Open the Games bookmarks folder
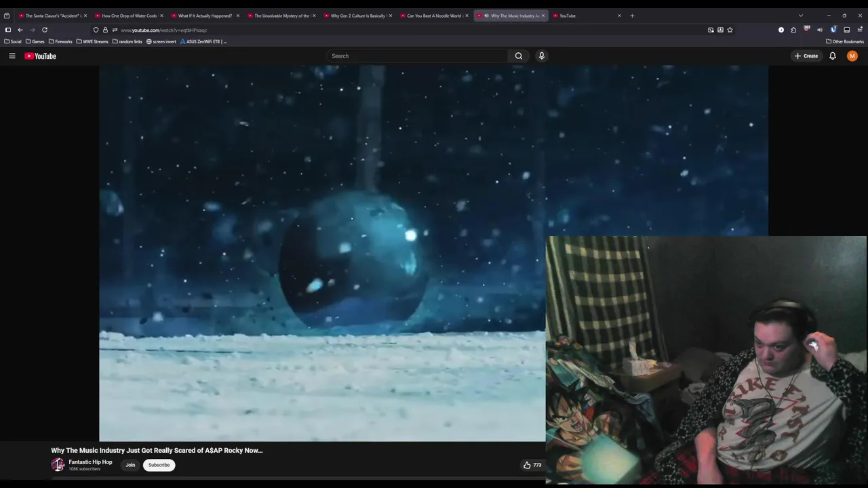 (x=35, y=41)
